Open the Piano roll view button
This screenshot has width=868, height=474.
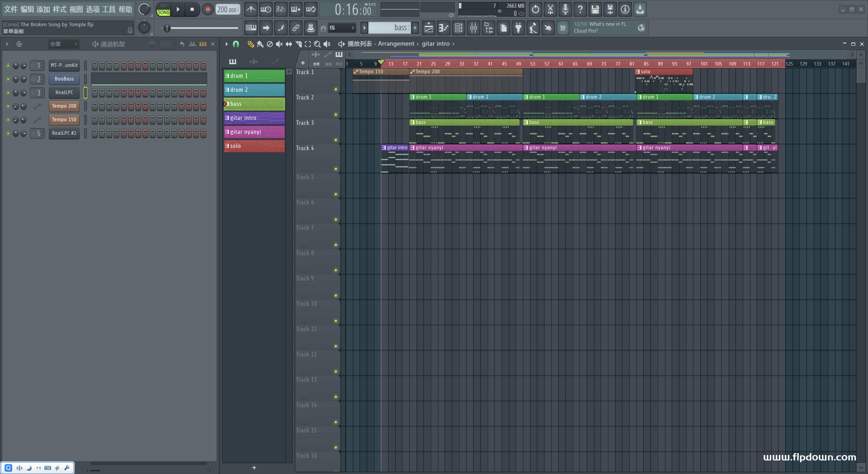tap(443, 28)
